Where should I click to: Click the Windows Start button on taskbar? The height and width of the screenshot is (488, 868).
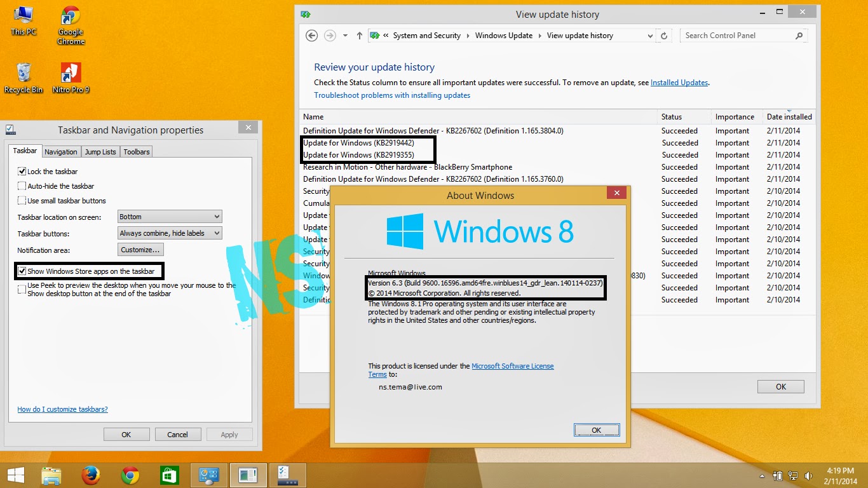pos(15,475)
